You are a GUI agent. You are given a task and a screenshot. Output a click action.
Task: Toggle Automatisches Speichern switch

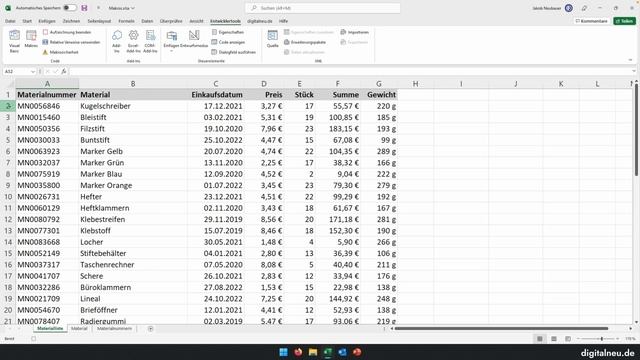click(70, 8)
